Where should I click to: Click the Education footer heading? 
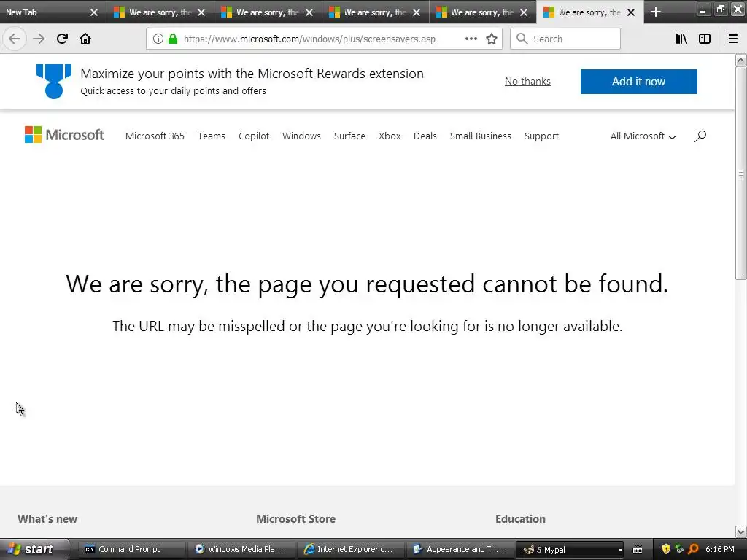pos(520,519)
